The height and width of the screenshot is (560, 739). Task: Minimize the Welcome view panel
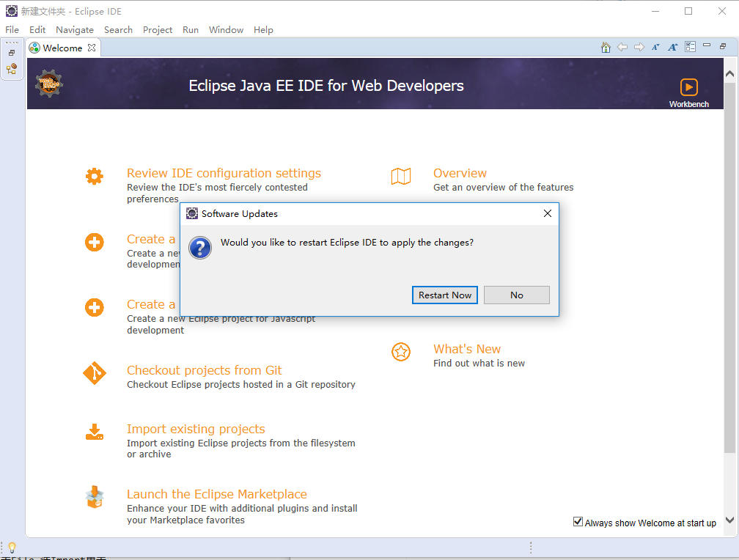point(707,45)
